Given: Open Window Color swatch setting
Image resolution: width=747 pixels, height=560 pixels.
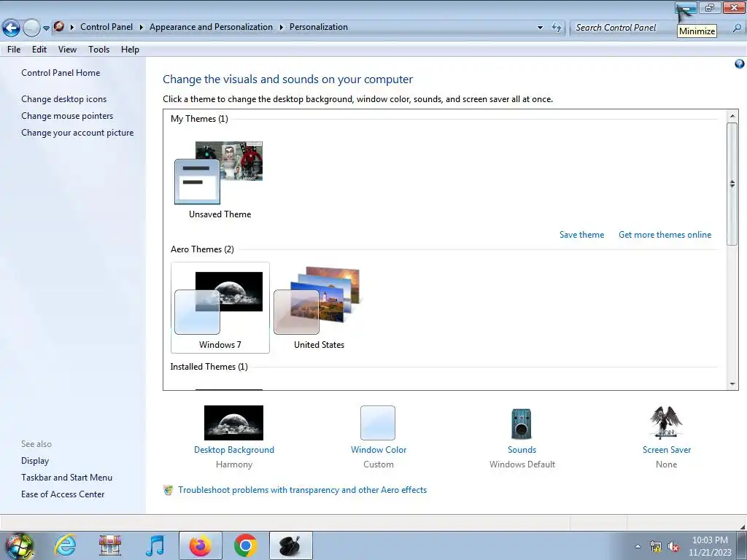Looking at the screenshot, I should 378,423.
